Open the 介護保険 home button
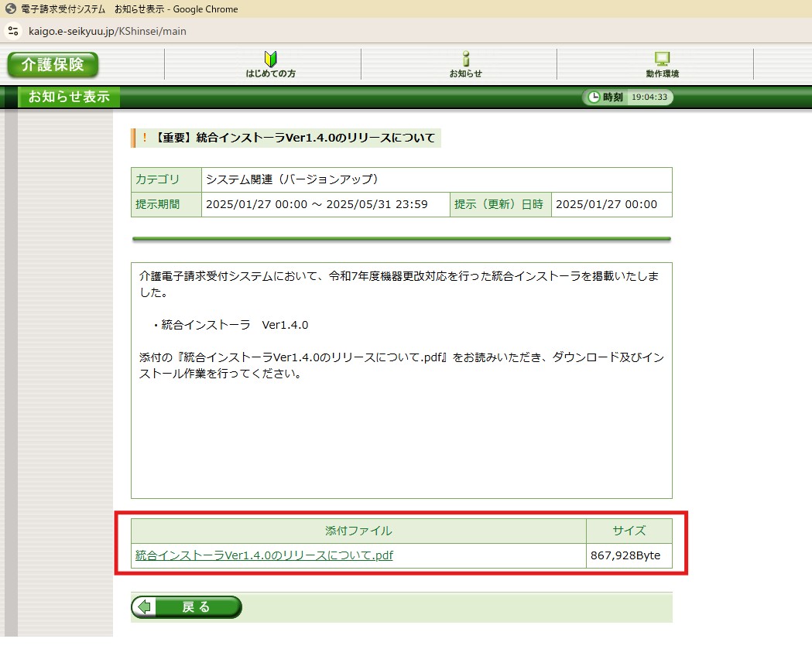This screenshot has width=812, height=649. pyautogui.click(x=53, y=65)
